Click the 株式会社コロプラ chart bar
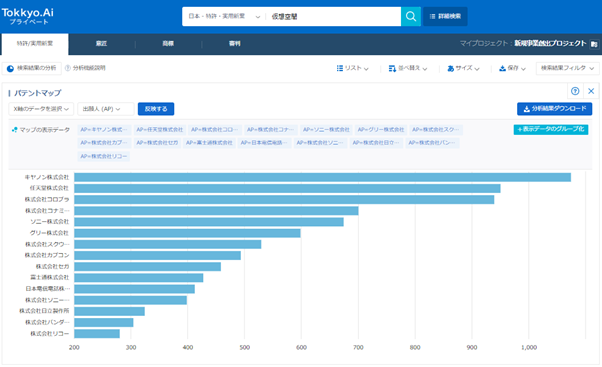Viewport: 602px width, 367px height. click(x=284, y=200)
